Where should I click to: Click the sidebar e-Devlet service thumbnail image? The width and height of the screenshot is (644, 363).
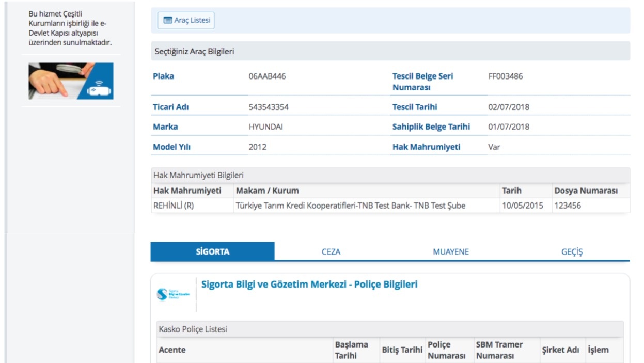coord(71,81)
